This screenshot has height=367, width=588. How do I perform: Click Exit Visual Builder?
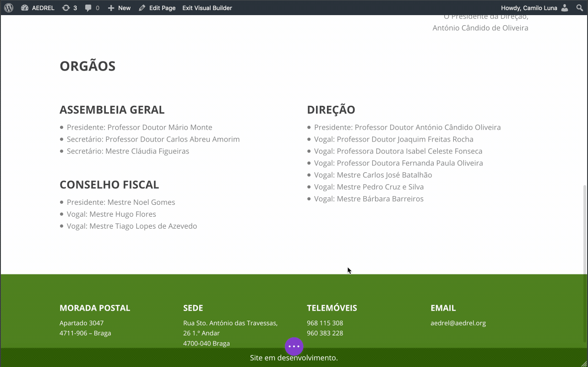coord(207,8)
